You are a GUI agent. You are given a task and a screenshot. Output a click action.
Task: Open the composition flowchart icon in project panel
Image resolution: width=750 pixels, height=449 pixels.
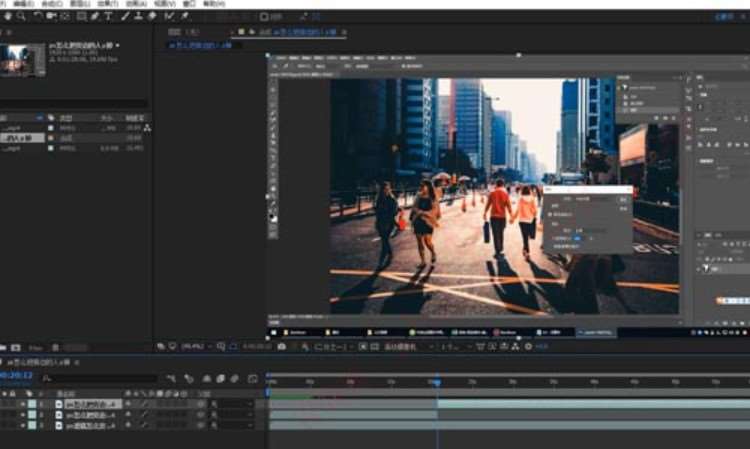[148, 128]
